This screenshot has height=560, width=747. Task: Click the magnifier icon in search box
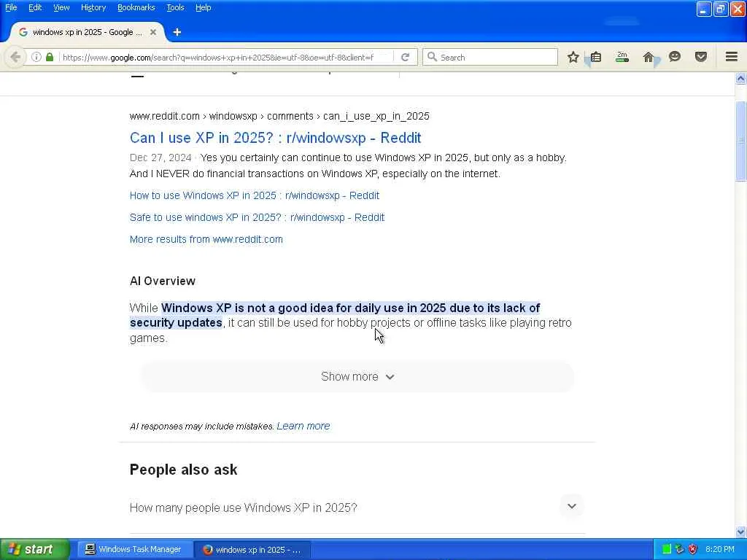click(x=432, y=57)
